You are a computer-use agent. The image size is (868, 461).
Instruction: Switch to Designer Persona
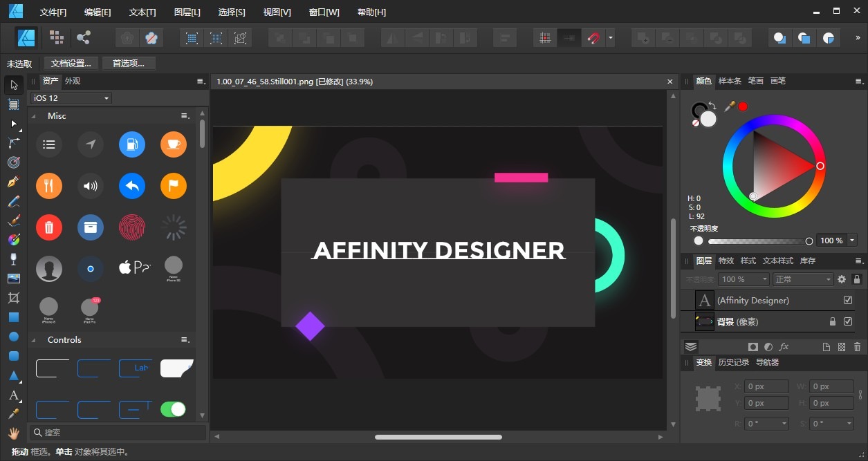click(x=27, y=37)
